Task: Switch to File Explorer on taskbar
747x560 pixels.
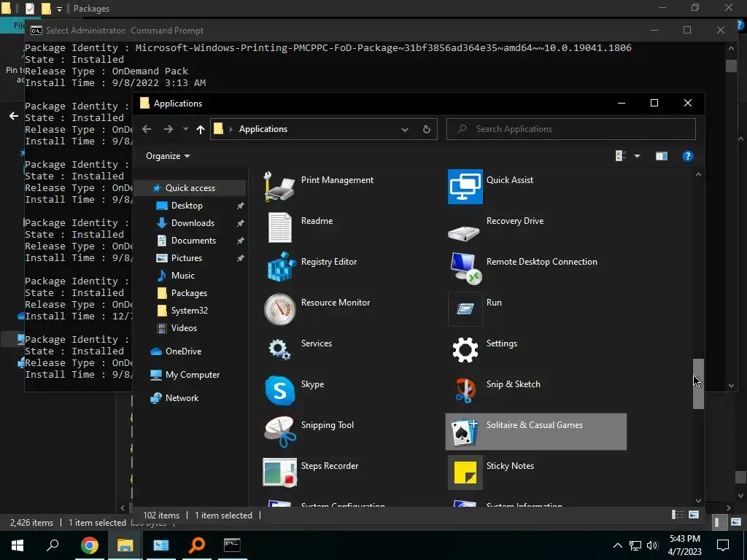Action: [x=125, y=545]
